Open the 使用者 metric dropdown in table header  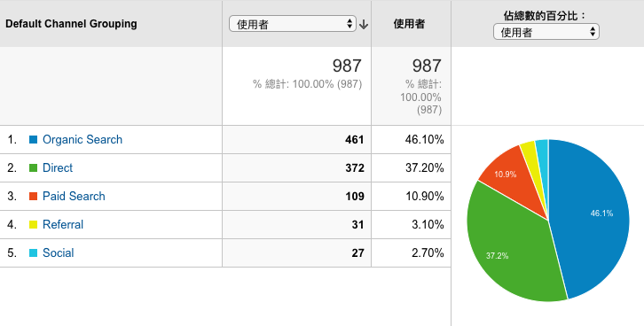click(x=293, y=24)
